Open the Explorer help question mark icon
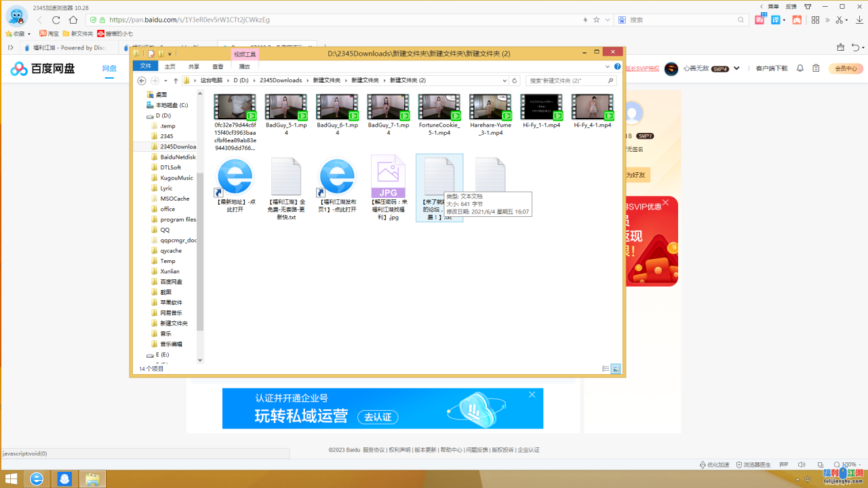 point(617,66)
